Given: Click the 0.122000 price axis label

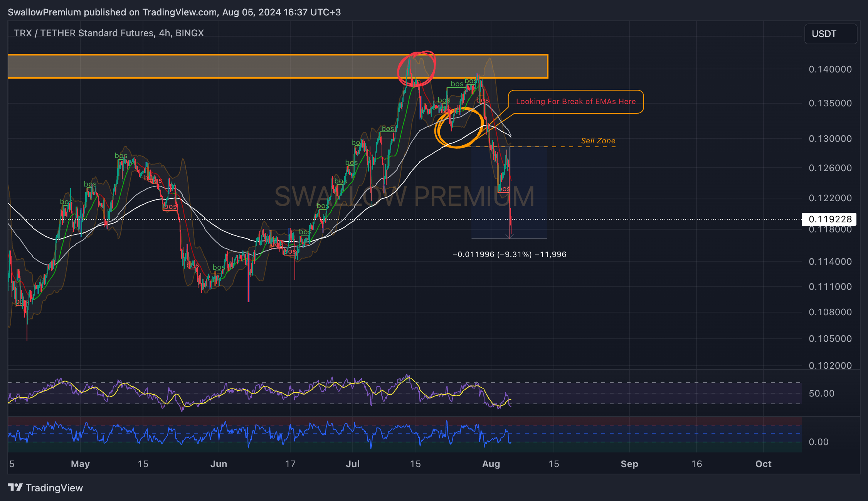Looking at the screenshot, I should point(830,198).
